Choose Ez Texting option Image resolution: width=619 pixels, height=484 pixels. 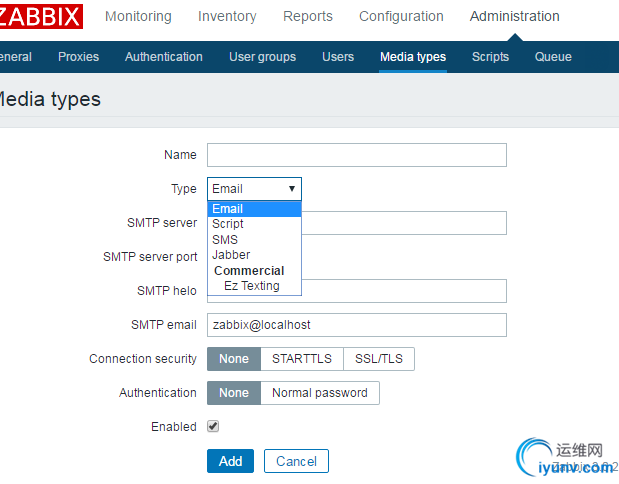point(254,286)
